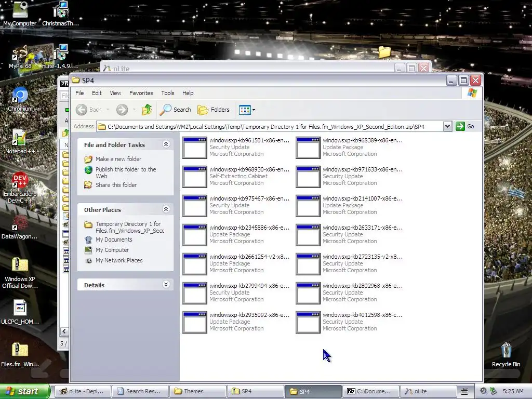Click Share this folder link
This screenshot has height=399, width=532.
coord(116,185)
